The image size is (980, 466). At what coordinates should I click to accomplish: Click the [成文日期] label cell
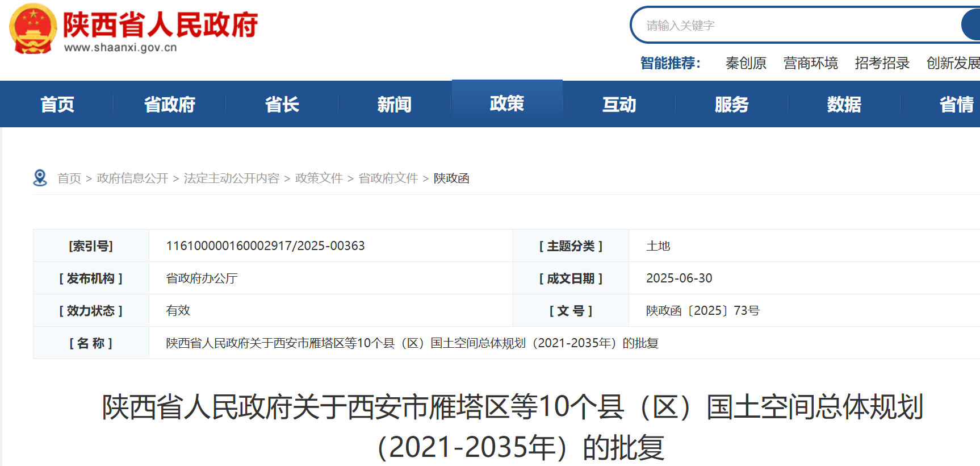(571, 278)
